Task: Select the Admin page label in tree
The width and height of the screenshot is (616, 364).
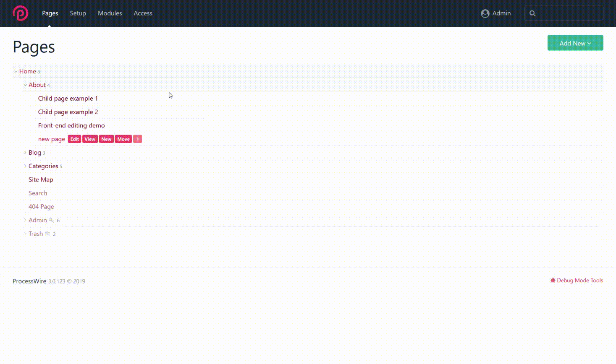Action: coord(38,220)
